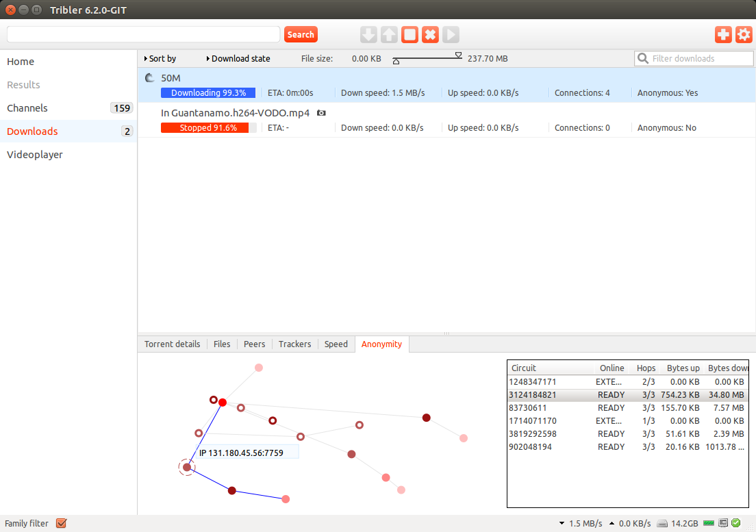This screenshot has width=756, height=532.
Task: Click the camera icon next to In Guantanamo
Action: click(x=321, y=113)
